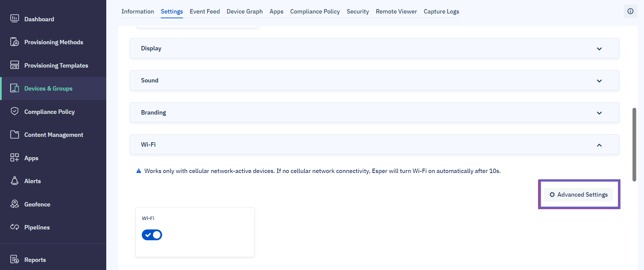Click the cellular network notice text
644x270 pixels.
click(323, 171)
